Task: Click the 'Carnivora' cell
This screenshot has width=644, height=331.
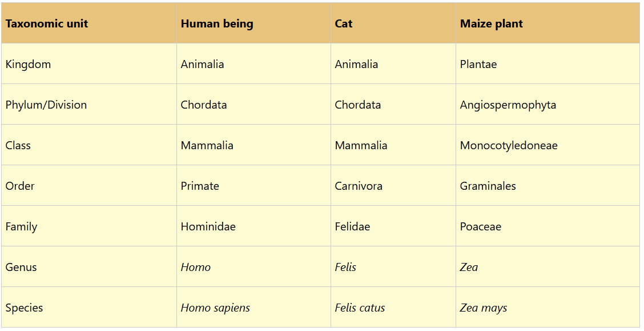Action: tap(359, 186)
